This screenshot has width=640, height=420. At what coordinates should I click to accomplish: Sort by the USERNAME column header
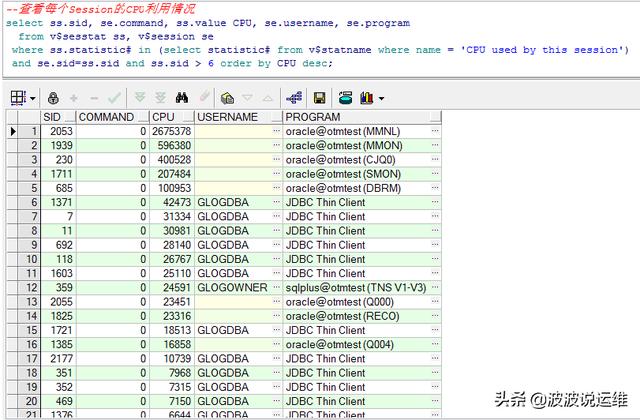click(238, 117)
